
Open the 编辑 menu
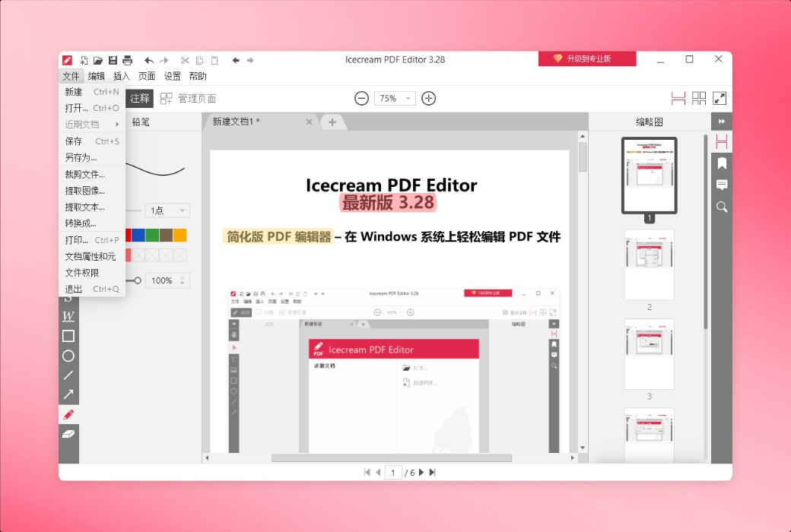[x=96, y=76]
